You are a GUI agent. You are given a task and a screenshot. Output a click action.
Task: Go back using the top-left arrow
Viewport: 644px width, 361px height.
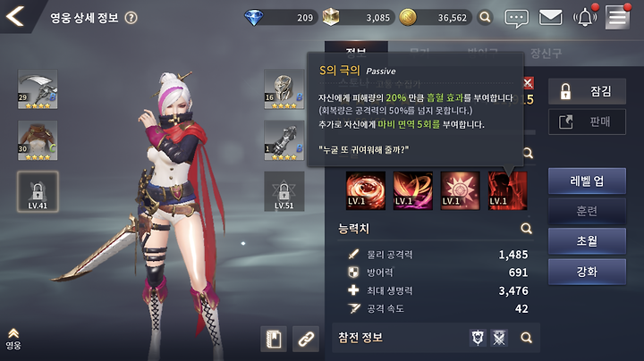pyautogui.click(x=15, y=16)
